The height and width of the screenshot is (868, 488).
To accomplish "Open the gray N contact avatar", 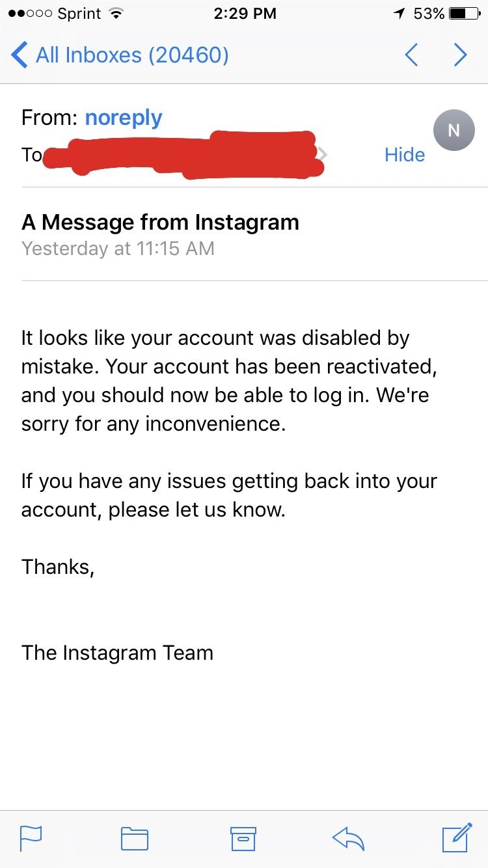I will [454, 130].
